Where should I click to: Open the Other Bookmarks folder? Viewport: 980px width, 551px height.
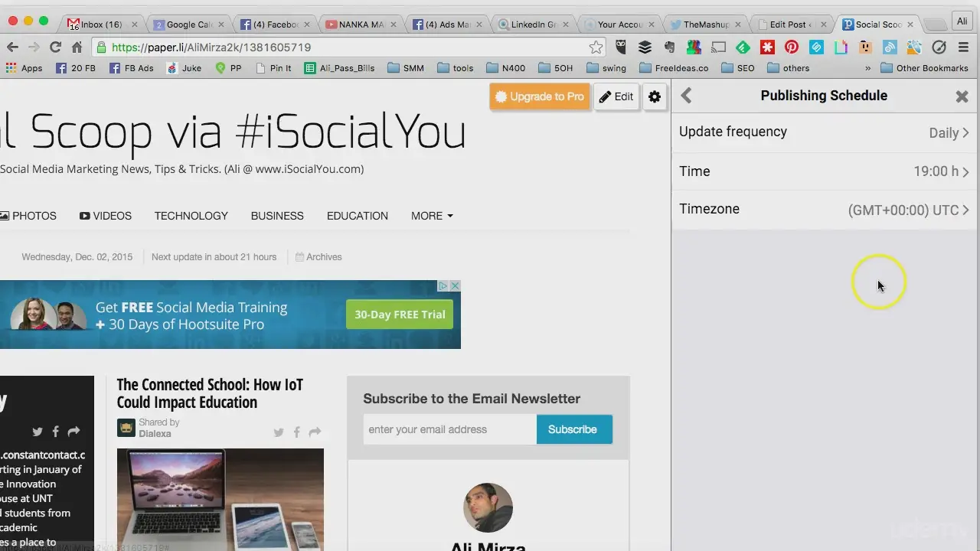924,68
